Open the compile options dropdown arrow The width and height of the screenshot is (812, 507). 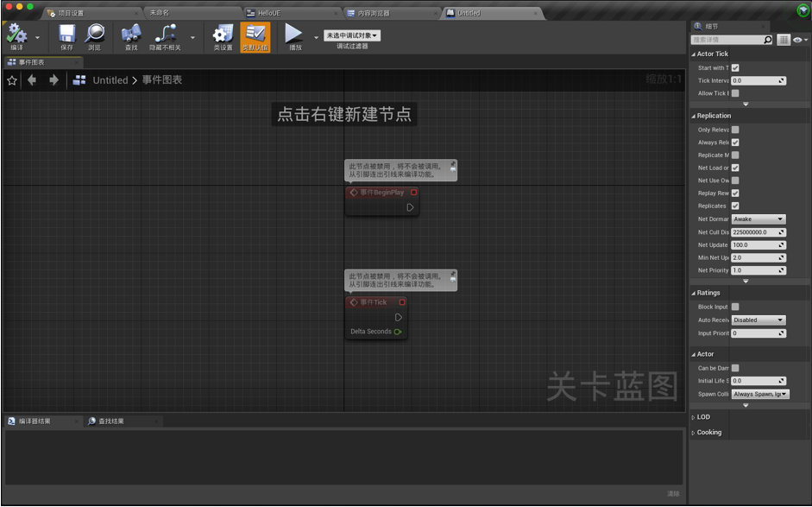(37, 38)
